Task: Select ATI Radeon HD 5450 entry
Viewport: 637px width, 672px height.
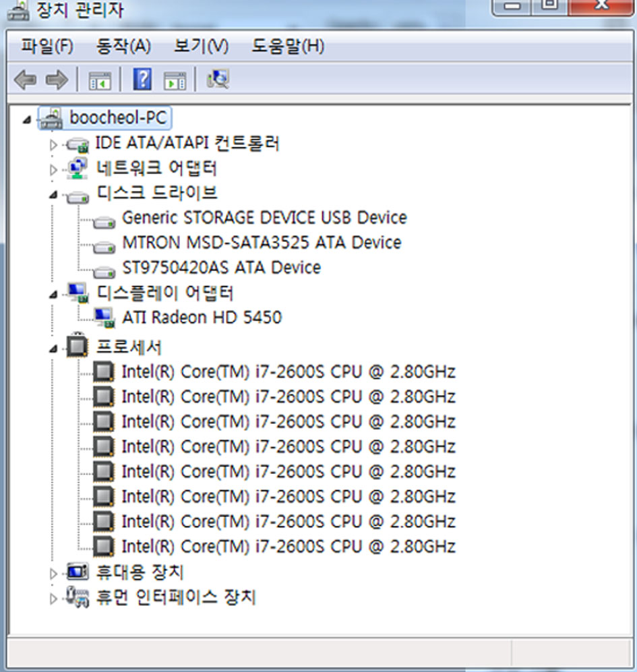Action: tap(202, 317)
